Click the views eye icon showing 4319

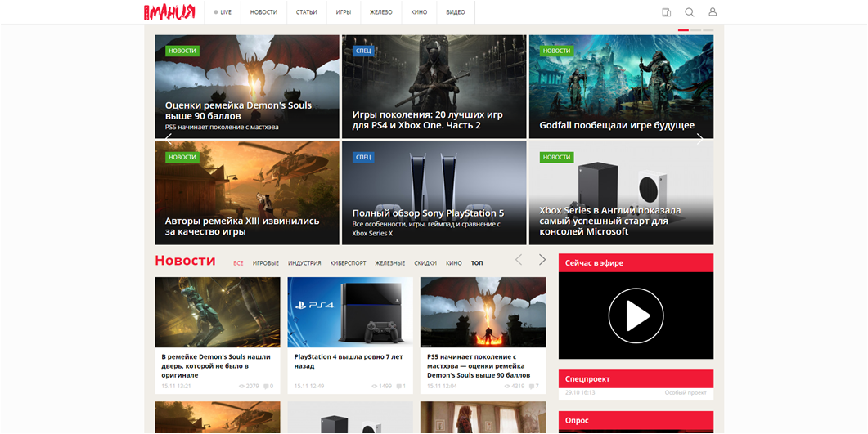pos(507,387)
